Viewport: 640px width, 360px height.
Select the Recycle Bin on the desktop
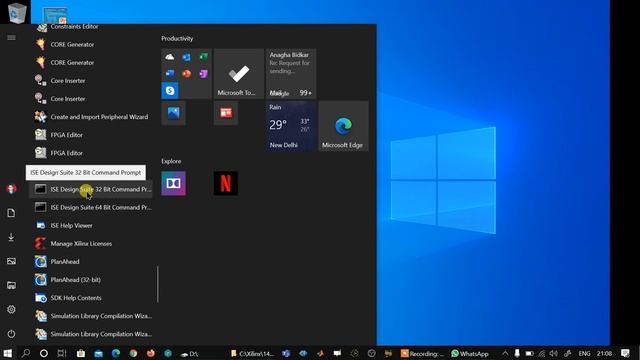[16, 12]
